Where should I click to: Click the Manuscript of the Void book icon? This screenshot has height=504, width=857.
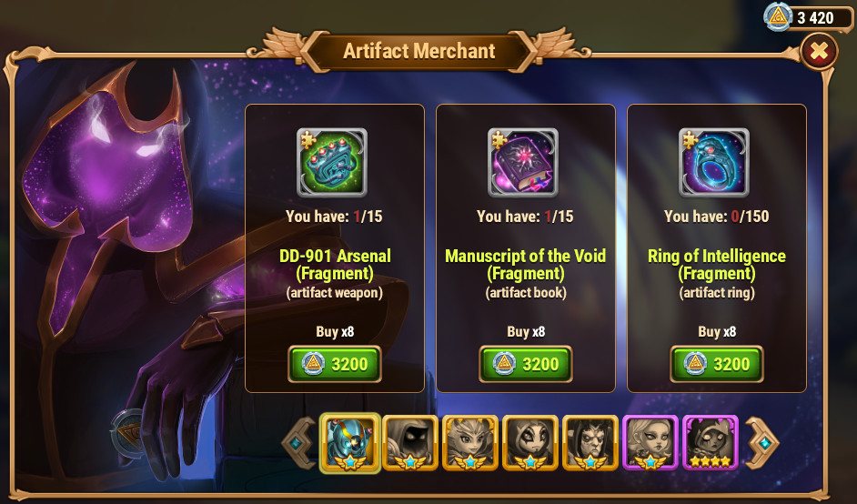click(x=523, y=162)
